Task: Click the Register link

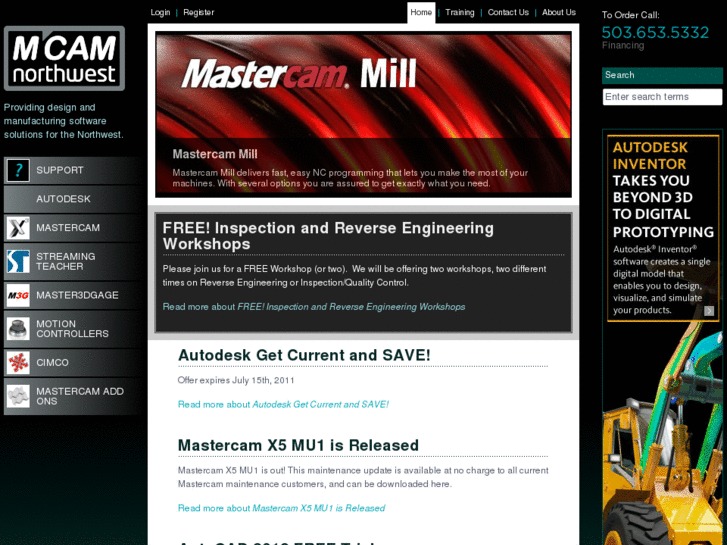Action: (x=198, y=13)
